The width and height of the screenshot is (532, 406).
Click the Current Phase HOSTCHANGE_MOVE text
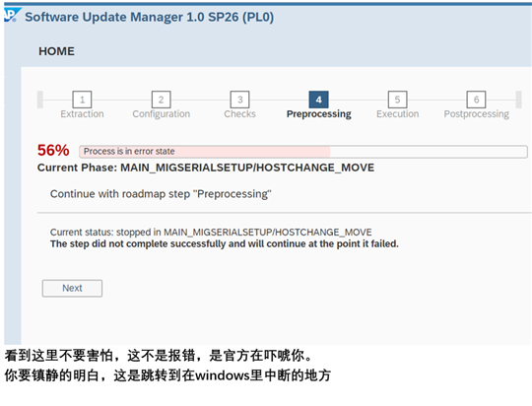click(206, 168)
